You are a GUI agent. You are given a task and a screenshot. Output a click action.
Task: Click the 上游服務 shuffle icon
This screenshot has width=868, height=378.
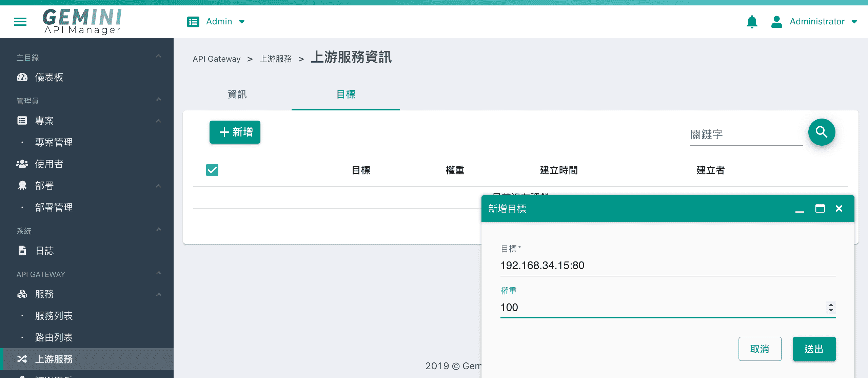pos(22,359)
